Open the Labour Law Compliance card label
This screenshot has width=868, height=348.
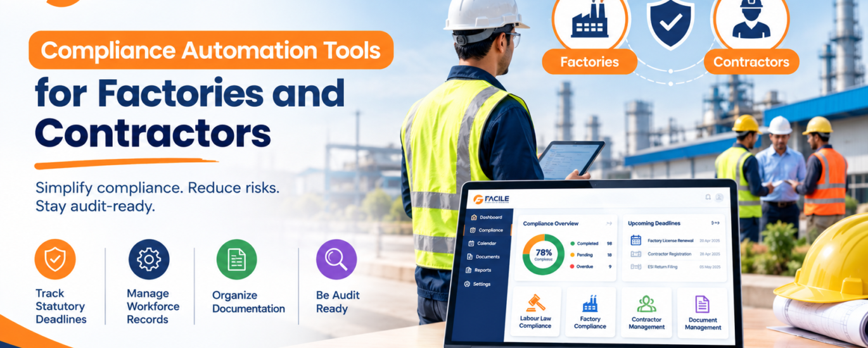[535, 322]
